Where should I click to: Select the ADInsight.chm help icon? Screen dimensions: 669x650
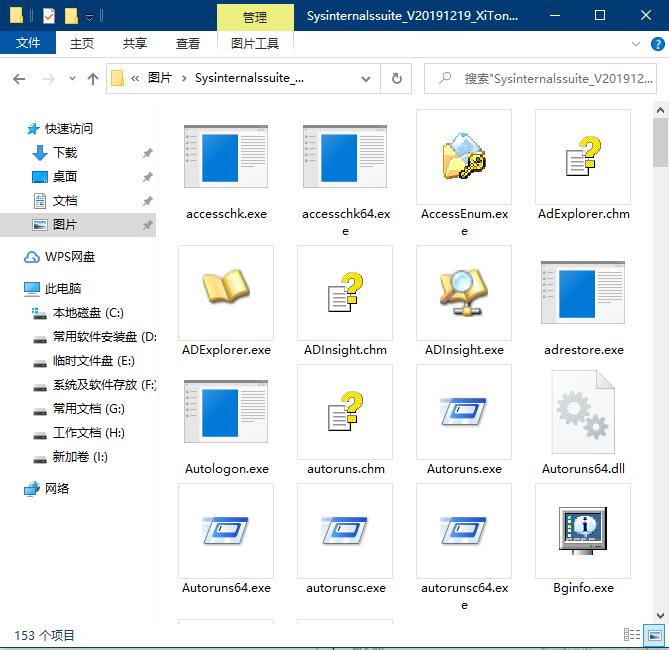(345, 292)
